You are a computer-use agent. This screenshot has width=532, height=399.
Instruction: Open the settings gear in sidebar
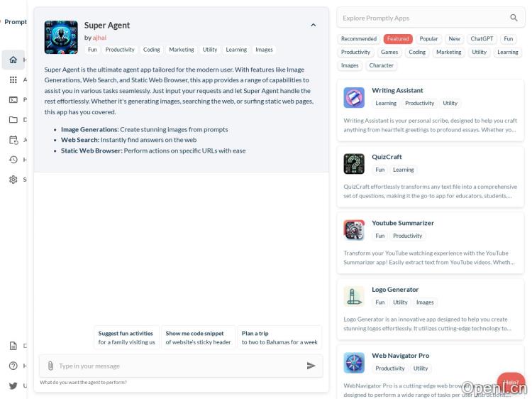13,180
